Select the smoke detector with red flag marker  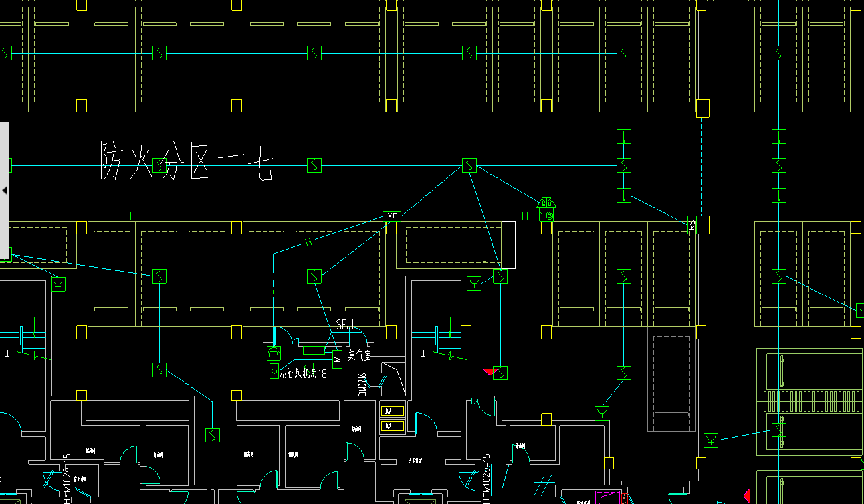point(500,373)
